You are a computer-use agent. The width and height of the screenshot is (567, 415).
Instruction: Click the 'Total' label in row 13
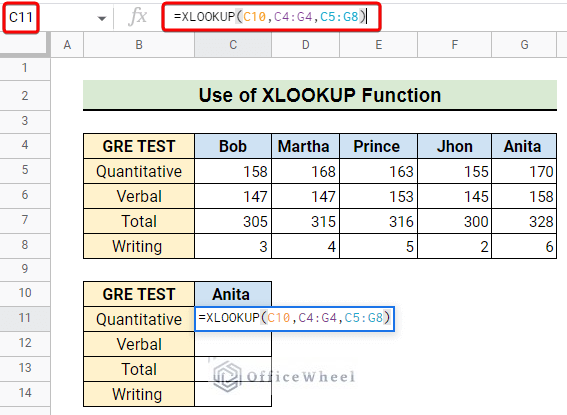click(139, 369)
